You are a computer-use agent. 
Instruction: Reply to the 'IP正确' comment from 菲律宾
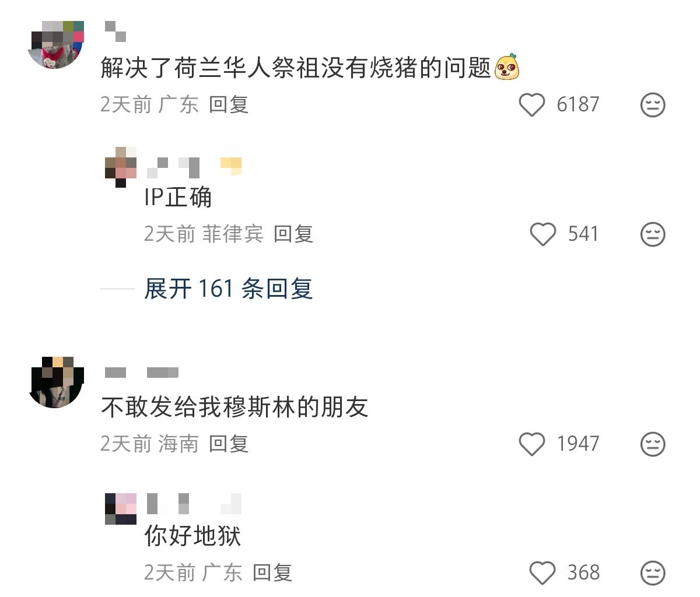point(293,234)
